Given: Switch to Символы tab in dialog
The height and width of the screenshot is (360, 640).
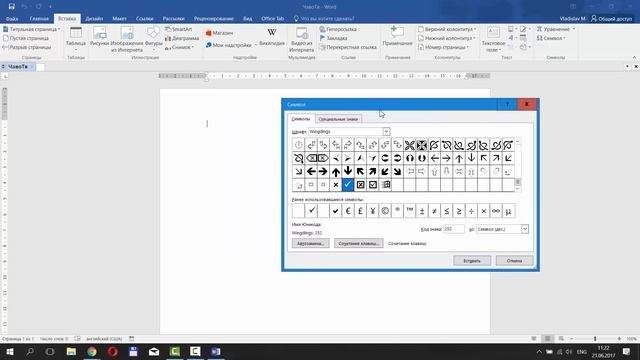Looking at the screenshot, I should (301, 119).
